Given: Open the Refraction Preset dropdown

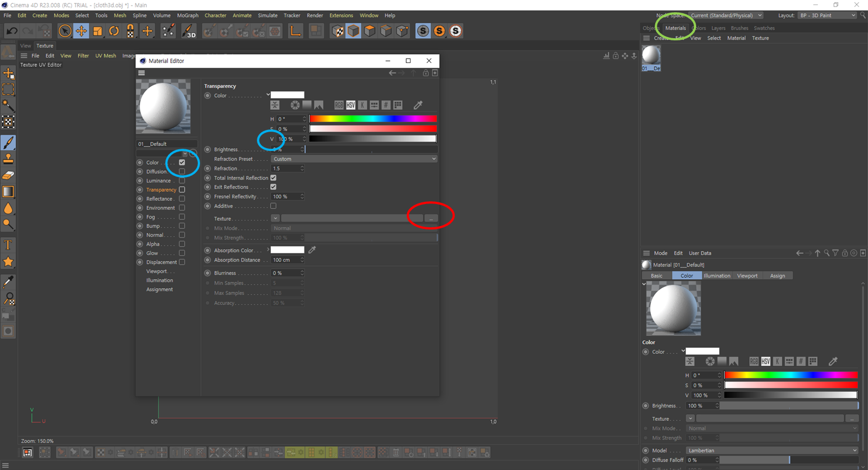Looking at the screenshot, I should pos(354,159).
